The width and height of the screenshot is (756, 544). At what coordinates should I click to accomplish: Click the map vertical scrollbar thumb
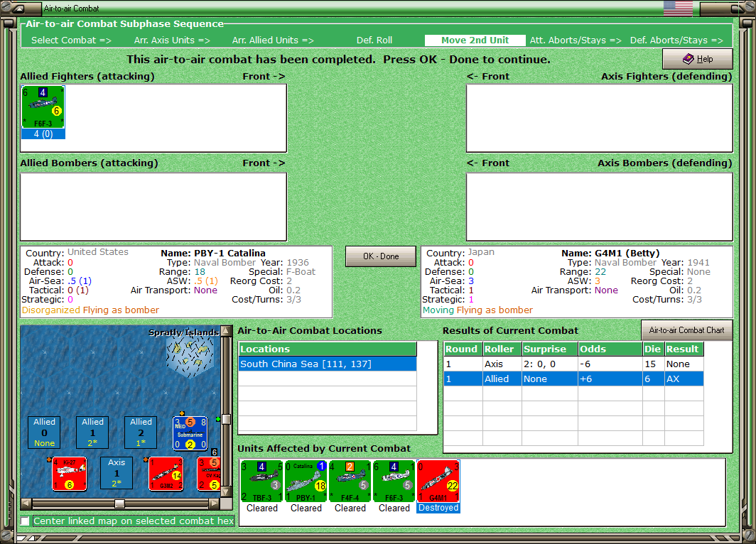(x=226, y=419)
